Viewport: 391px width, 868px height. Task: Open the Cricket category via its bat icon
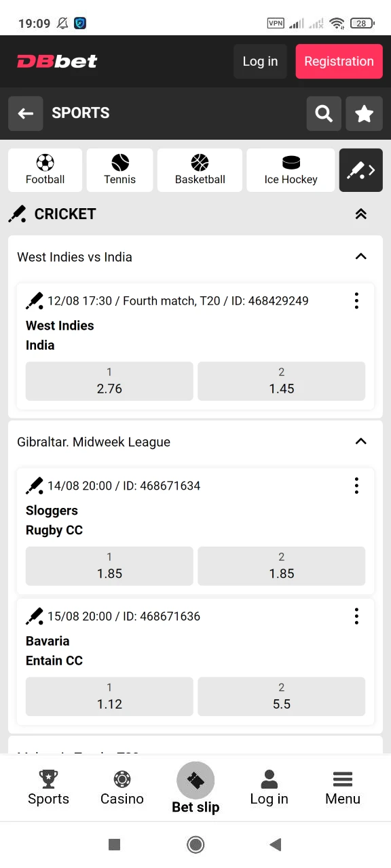[360, 170]
